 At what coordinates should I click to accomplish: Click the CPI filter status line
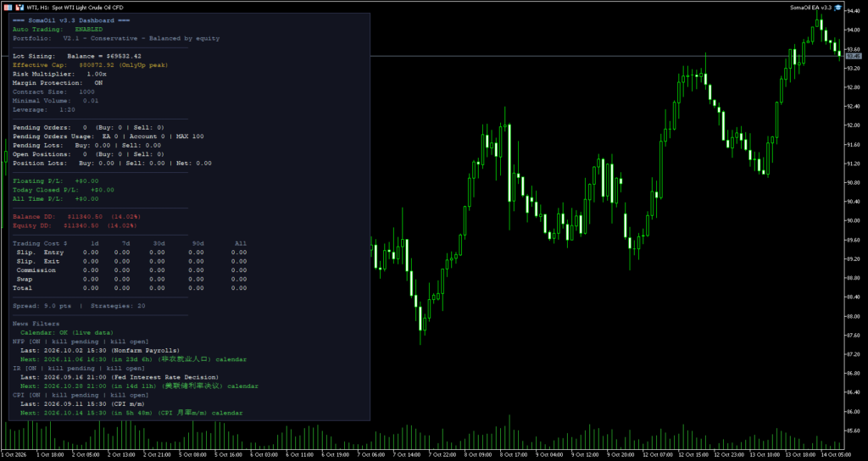click(81, 395)
